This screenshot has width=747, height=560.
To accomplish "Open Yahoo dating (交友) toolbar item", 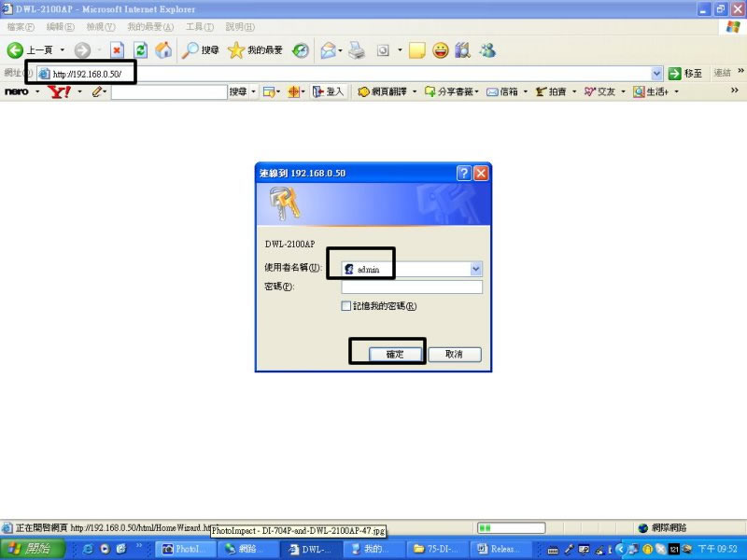I will [599, 91].
